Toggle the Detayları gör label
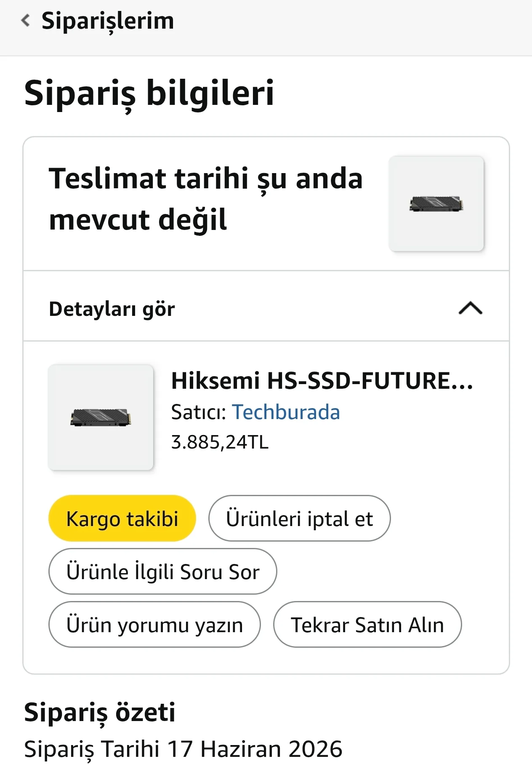 (x=112, y=309)
